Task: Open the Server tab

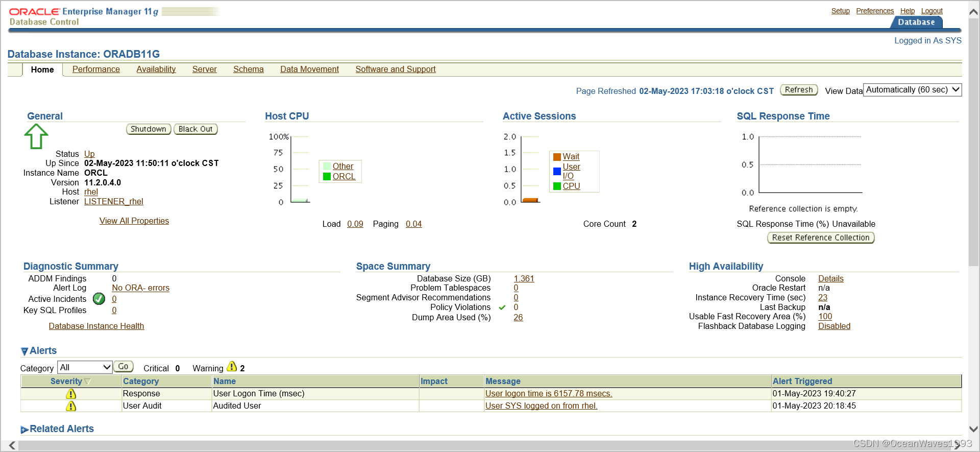Action: [x=204, y=69]
